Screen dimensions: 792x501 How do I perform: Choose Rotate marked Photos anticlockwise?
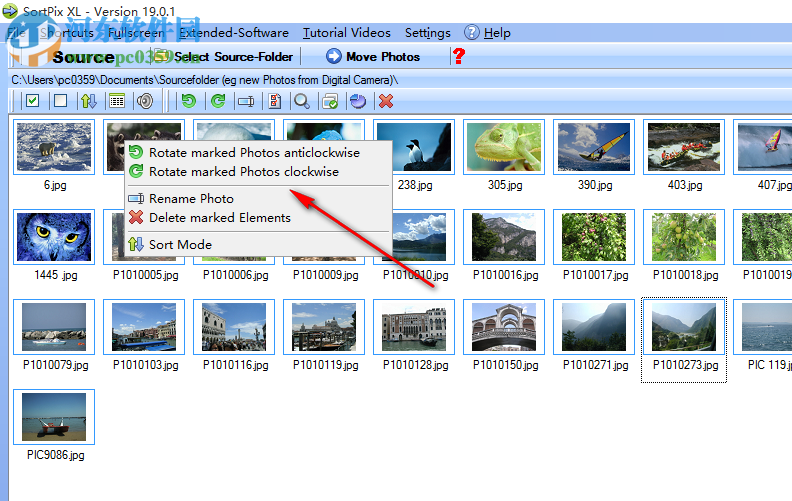coord(258,153)
